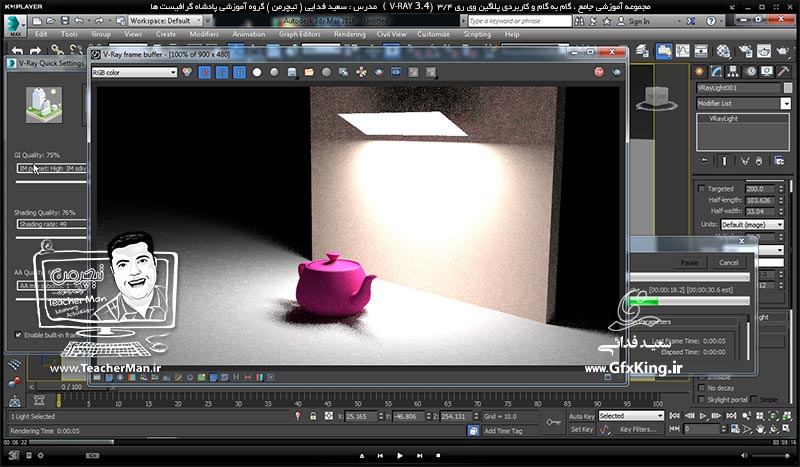Viewport: 800px width, 467px height.
Task: Open the Units Default (image) dropdown
Action: coord(752,225)
